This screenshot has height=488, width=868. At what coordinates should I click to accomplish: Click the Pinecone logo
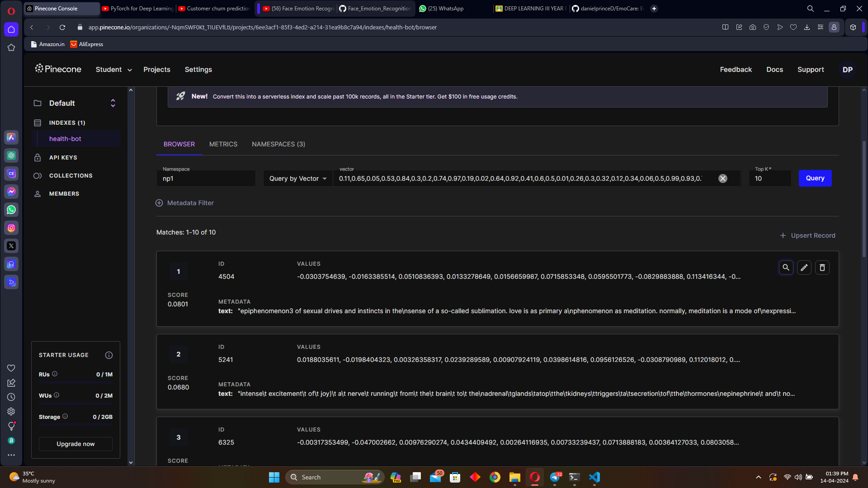pyautogui.click(x=58, y=69)
